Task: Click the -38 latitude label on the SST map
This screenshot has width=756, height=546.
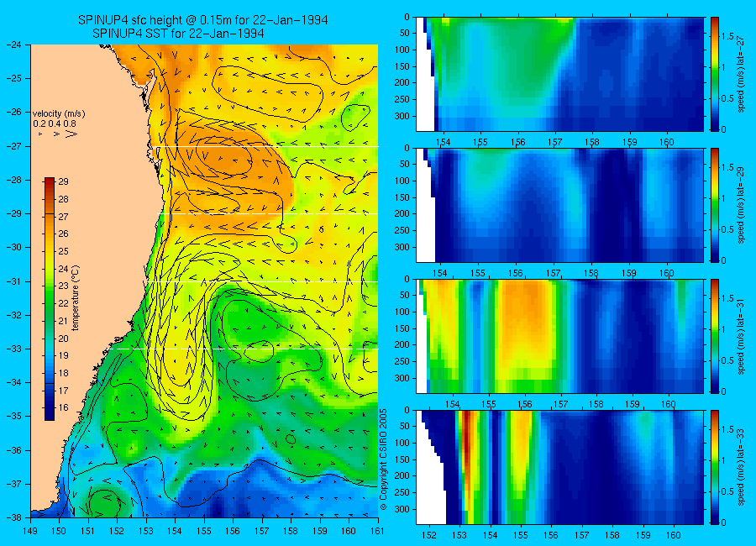Action: point(13,517)
